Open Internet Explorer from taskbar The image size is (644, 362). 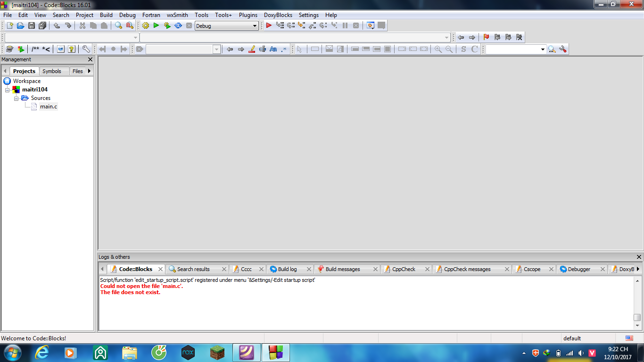[41, 353]
